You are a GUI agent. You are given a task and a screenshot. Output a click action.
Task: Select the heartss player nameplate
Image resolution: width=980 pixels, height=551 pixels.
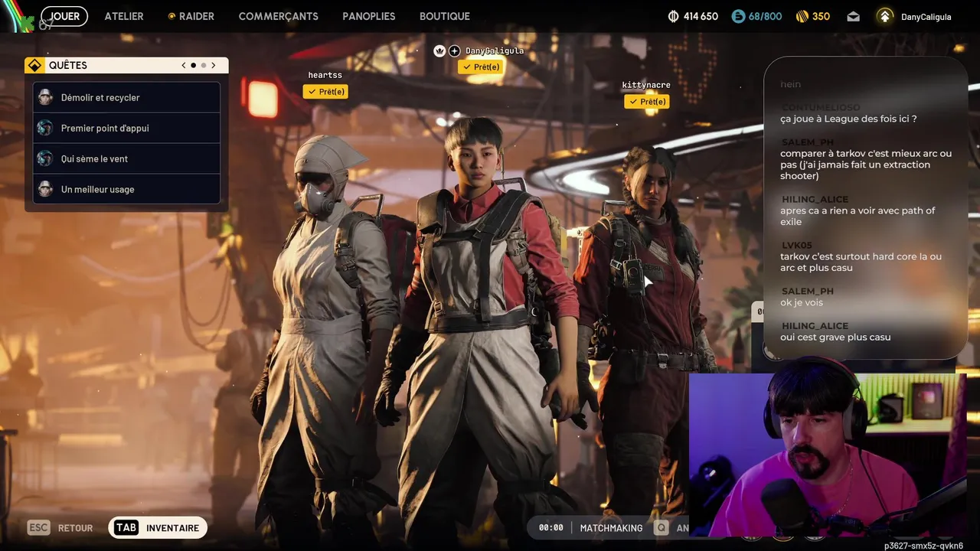(x=325, y=75)
